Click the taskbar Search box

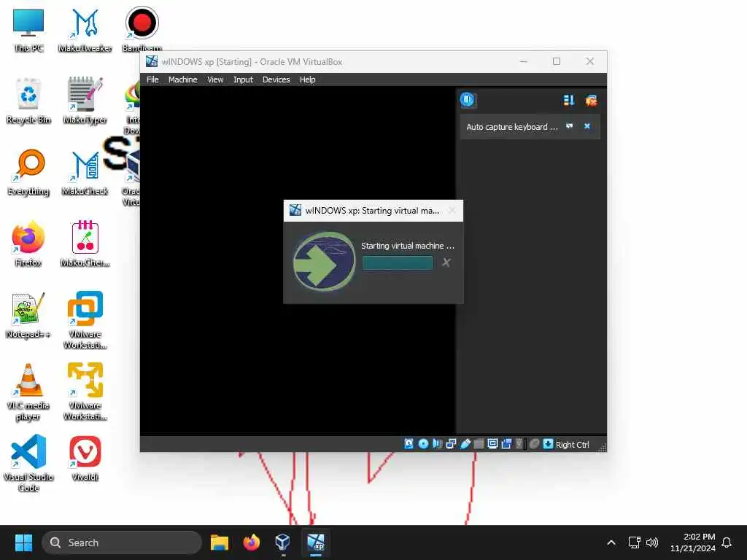pos(122,542)
